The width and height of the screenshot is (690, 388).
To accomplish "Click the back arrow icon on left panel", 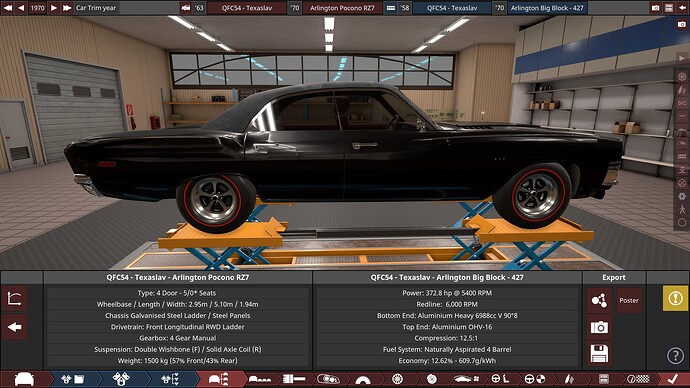I will pyautogui.click(x=15, y=327).
